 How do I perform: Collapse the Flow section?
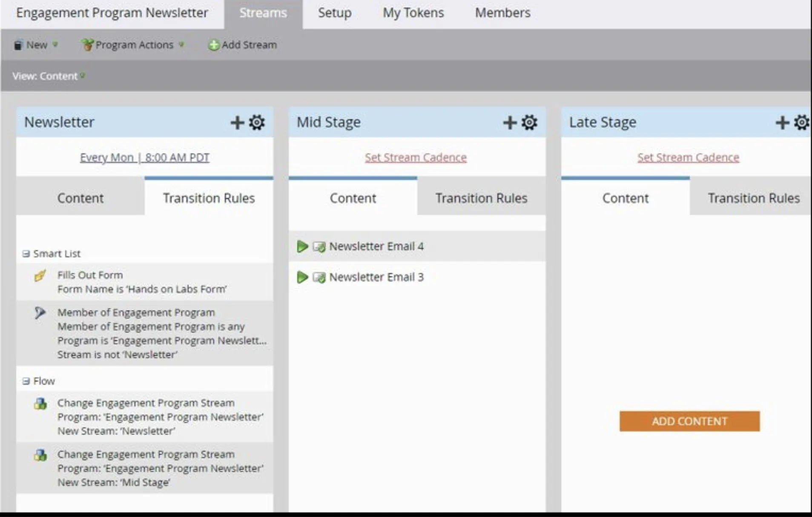[26, 381]
